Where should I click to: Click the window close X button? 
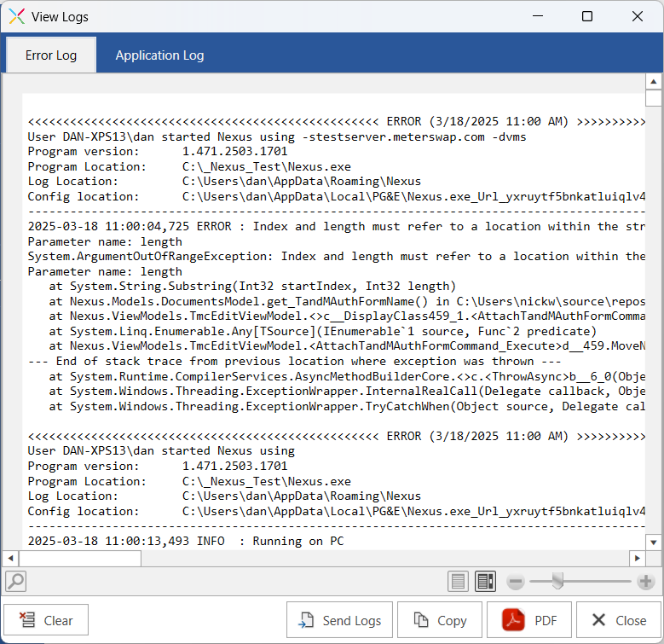638,16
